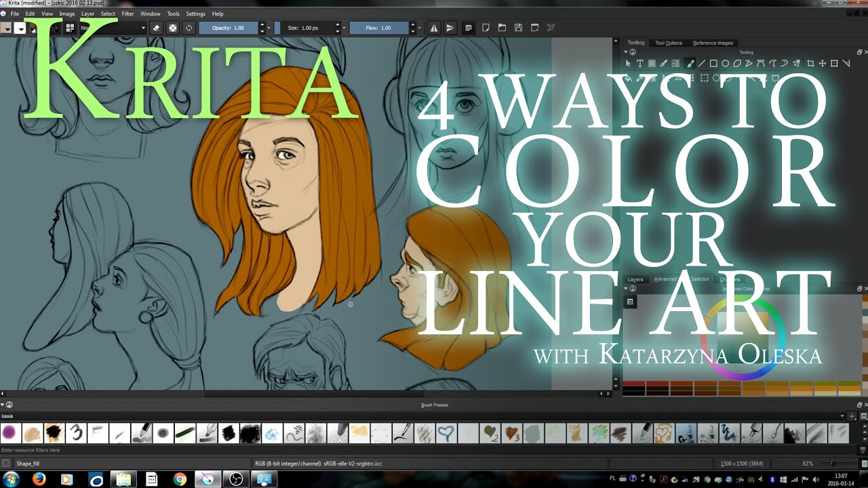Select the Polygon tool
The image size is (868, 488).
tap(737, 63)
